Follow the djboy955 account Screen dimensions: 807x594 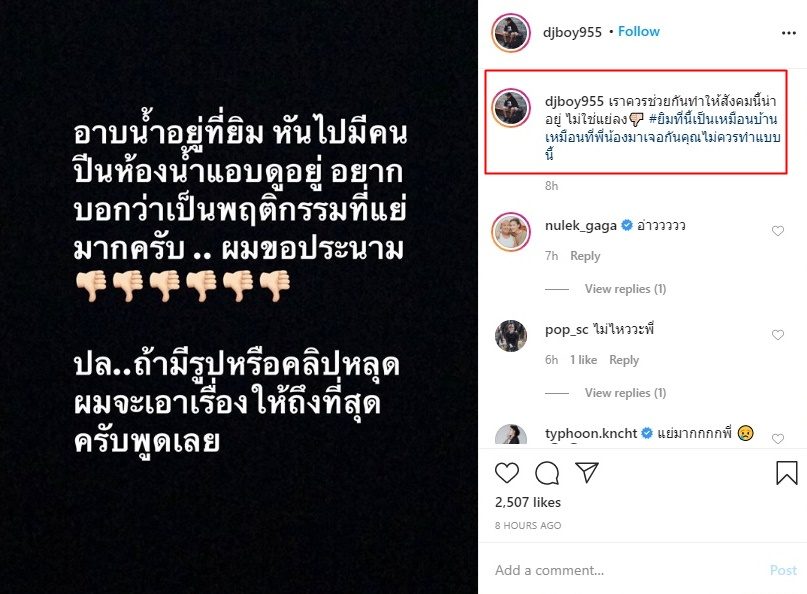click(639, 31)
